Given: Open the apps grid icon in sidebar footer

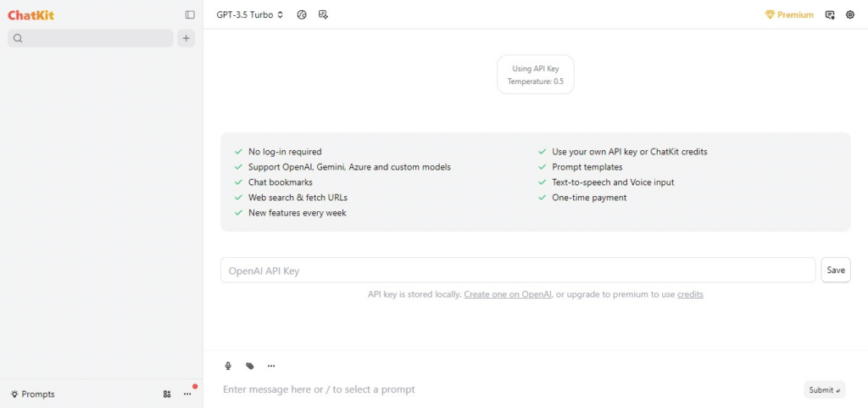Looking at the screenshot, I should 167,394.
